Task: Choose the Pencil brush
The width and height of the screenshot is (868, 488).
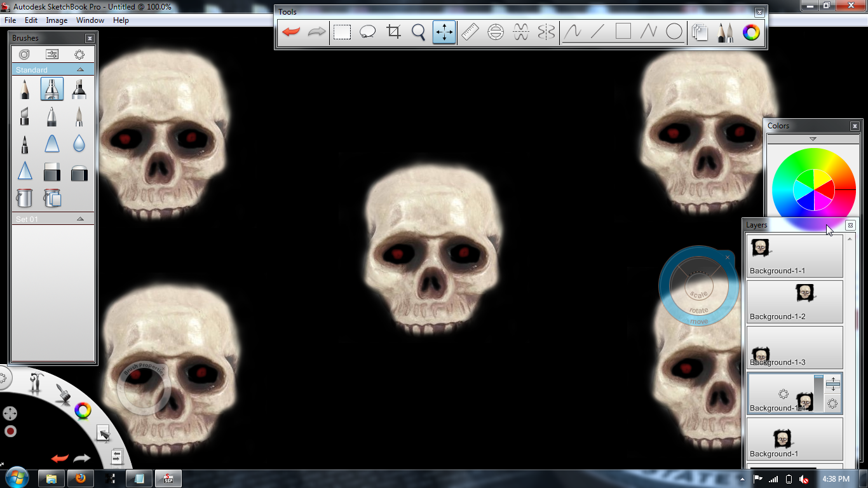Action: click(24, 89)
